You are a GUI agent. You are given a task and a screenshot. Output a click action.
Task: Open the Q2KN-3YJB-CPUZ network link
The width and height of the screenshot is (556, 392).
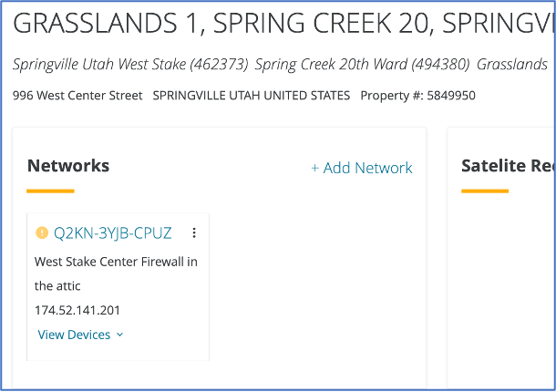click(x=112, y=233)
